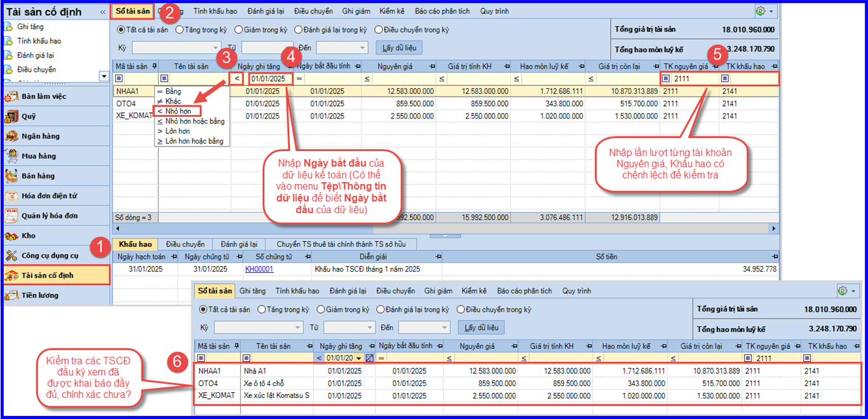Screen dimensions: 868x419
Task: Open the Ngân hàng sidebar icon
Action: pyautogui.click(x=11, y=136)
